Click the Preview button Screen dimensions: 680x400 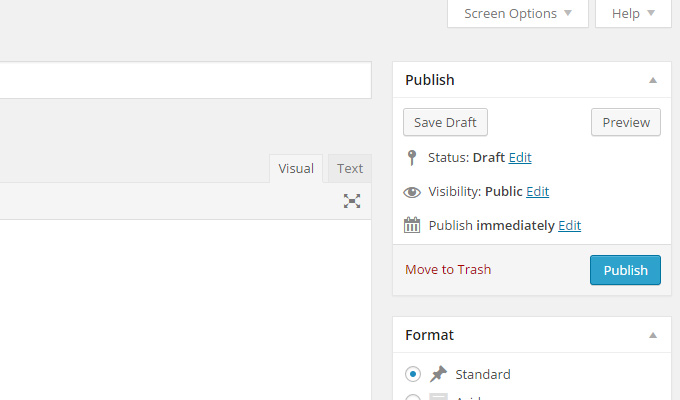click(x=626, y=122)
